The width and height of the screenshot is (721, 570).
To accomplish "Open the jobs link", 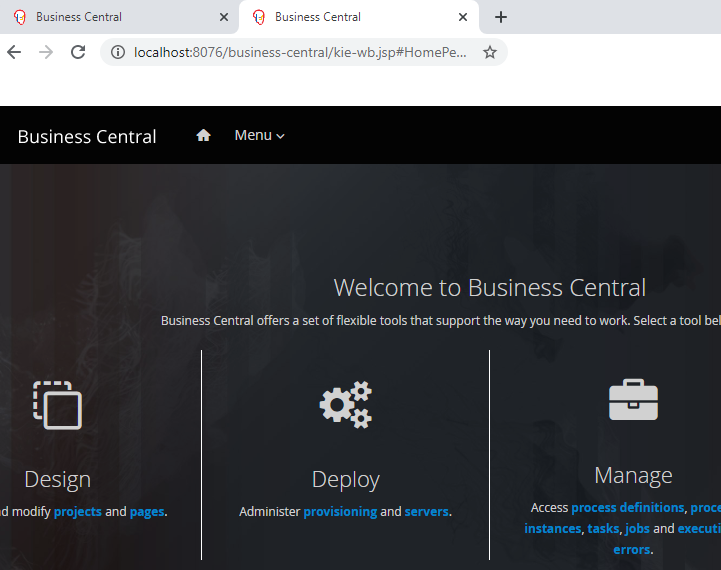I will tap(637, 529).
